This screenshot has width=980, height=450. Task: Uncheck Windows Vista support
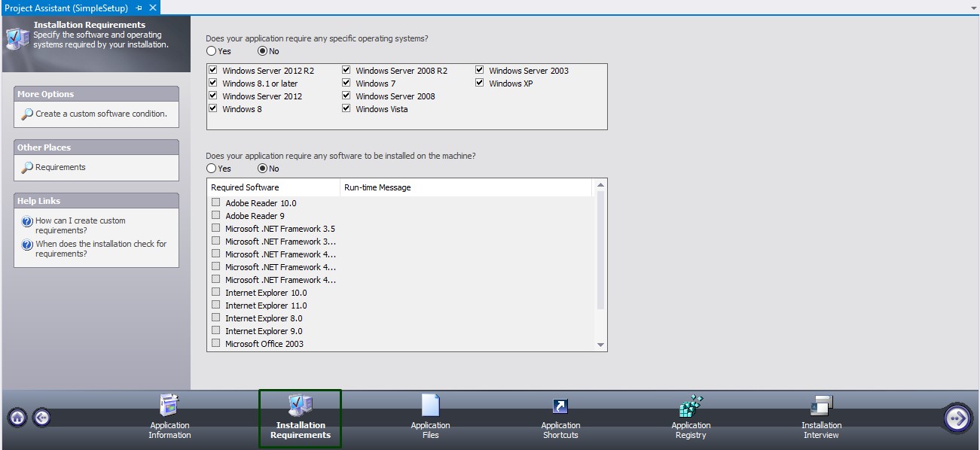346,108
